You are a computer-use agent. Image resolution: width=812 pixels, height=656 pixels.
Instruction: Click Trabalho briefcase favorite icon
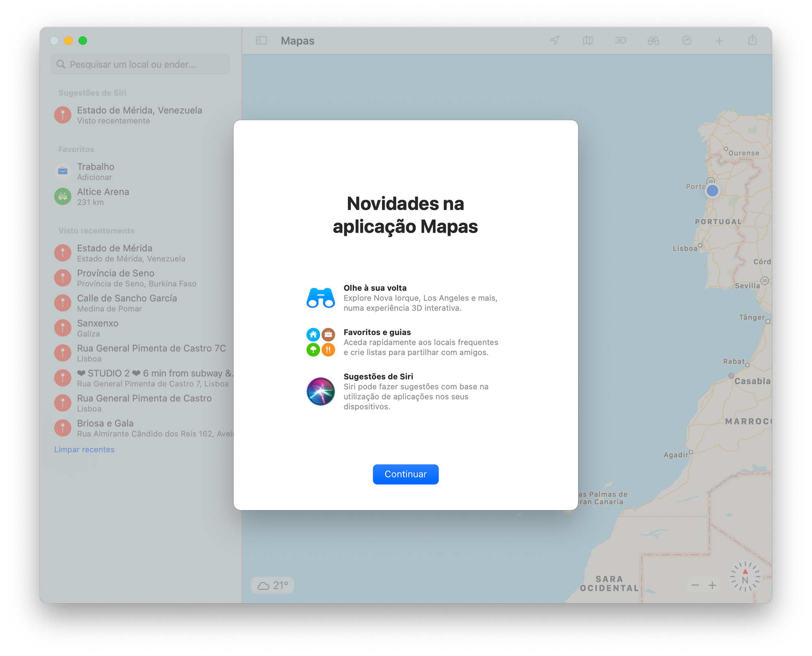[x=63, y=171]
